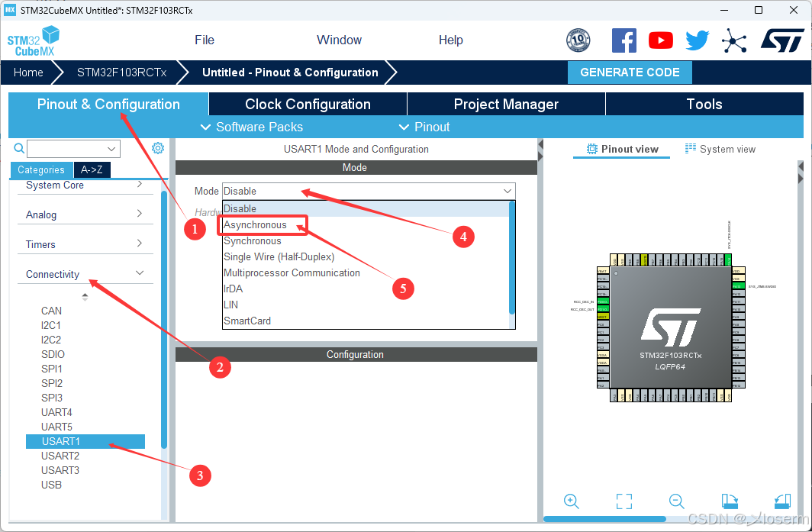Switch to the A->Z tab
The image size is (812, 532).
pos(92,169)
